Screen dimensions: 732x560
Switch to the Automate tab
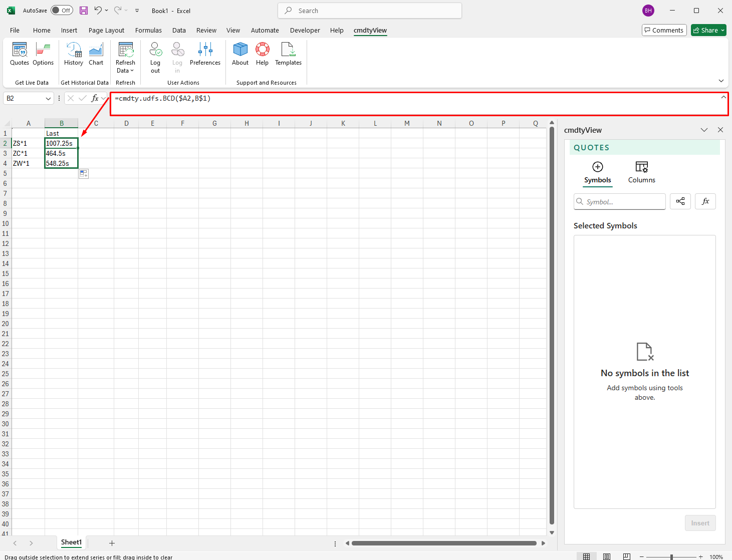point(265,30)
